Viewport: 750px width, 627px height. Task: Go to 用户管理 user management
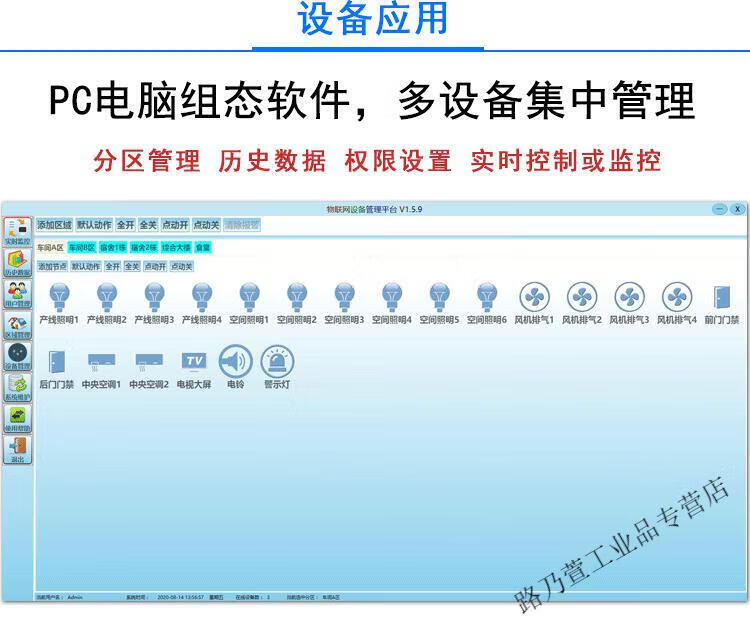pos(17,294)
